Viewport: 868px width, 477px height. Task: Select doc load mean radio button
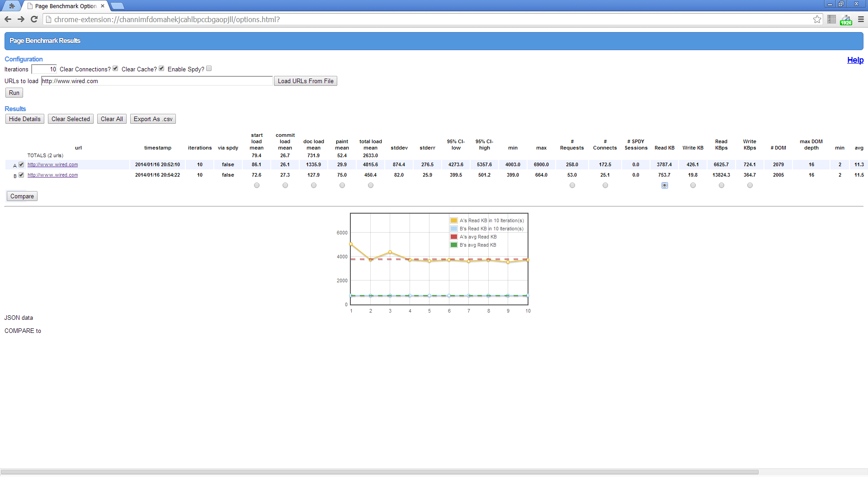[x=314, y=185]
